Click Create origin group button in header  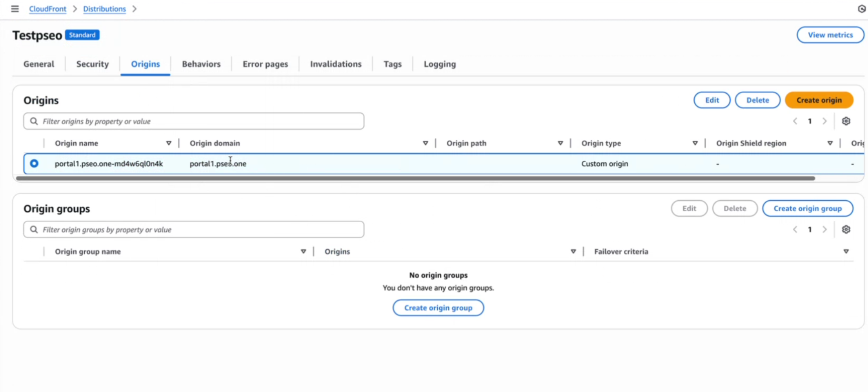tap(807, 208)
